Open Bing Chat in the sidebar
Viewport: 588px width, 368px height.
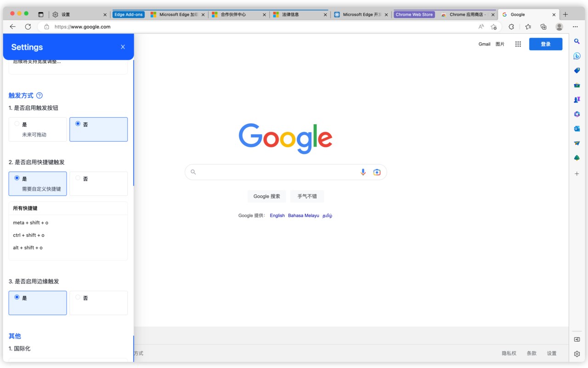tap(577, 56)
